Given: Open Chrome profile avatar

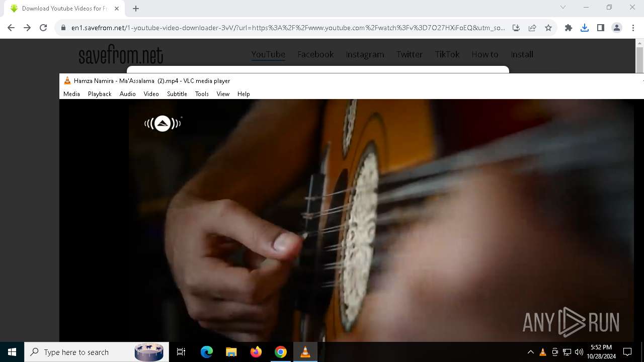Looking at the screenshot, I should point(617,28).
